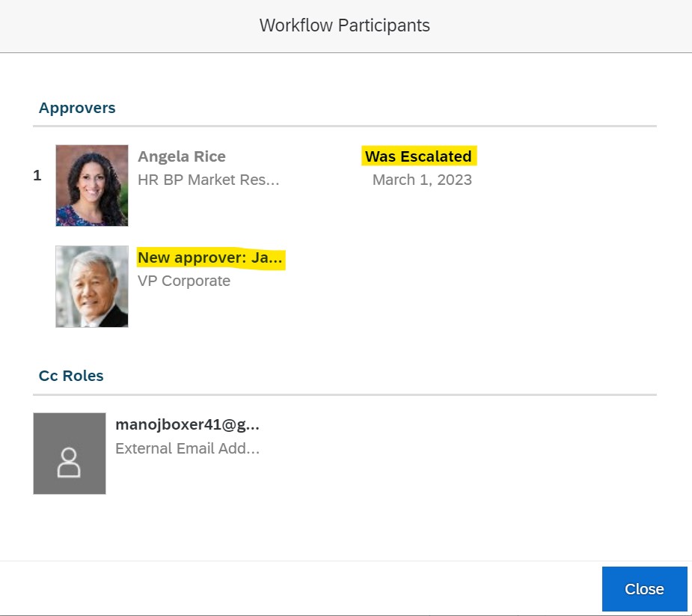Click the Was Escalated status label
This screenshot has height=616, width=692.
(x=418, y=156)
